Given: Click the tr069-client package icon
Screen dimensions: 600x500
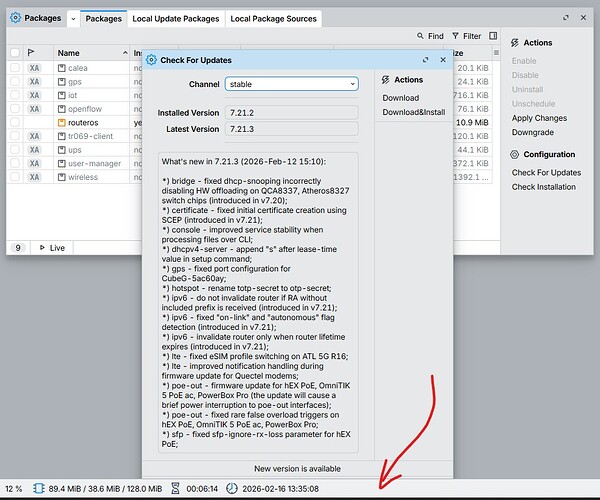Looking at the screenshot, I should (62, 136).
